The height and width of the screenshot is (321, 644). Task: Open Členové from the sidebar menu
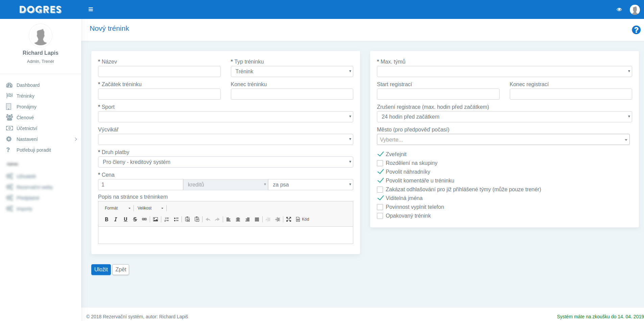point(25,118)
